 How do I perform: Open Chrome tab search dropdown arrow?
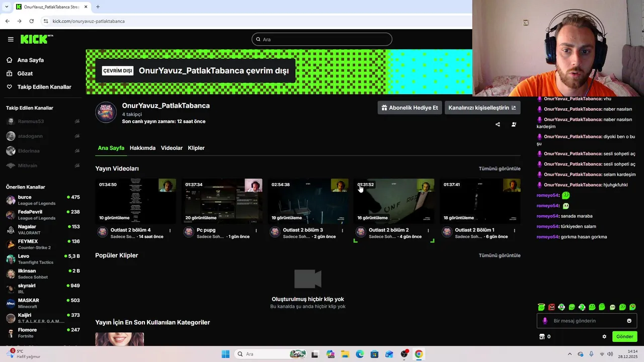(x=7, y=7)
